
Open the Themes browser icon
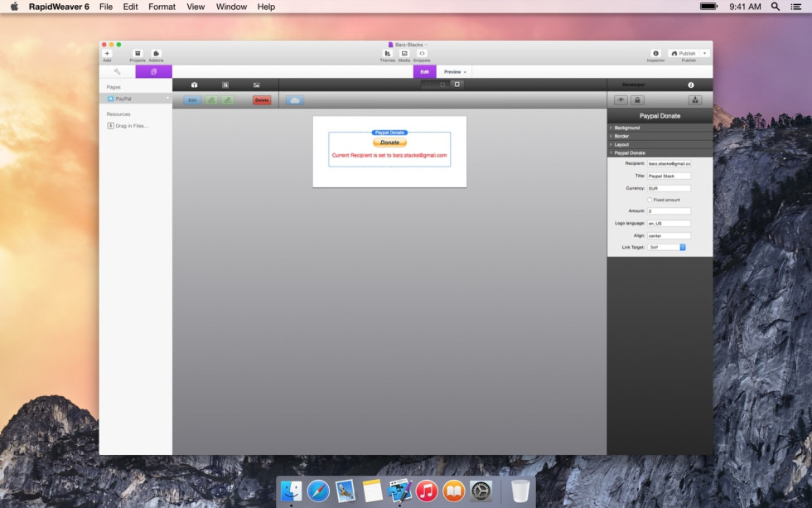pyautogui.click(x=388, y=53)
